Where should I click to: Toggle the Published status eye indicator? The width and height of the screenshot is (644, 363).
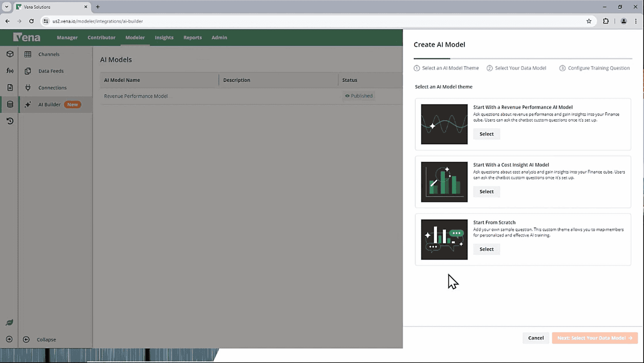tap(347, 96)
